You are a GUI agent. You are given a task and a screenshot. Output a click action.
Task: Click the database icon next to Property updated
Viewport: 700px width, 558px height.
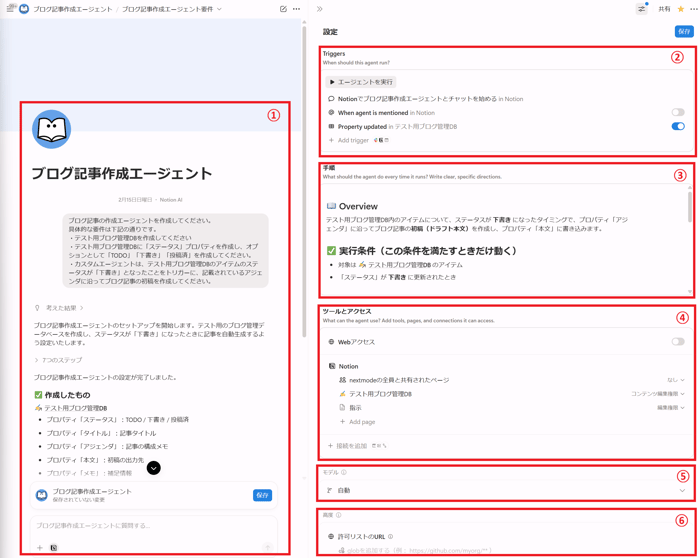click(331, 126)
